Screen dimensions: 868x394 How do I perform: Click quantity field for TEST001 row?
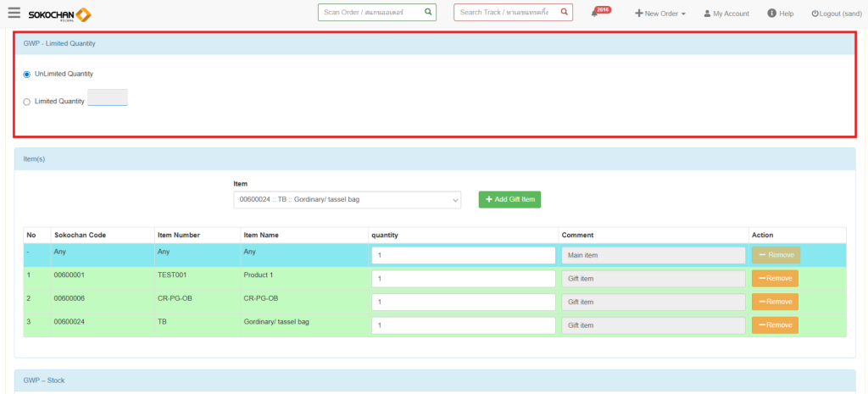463,279
